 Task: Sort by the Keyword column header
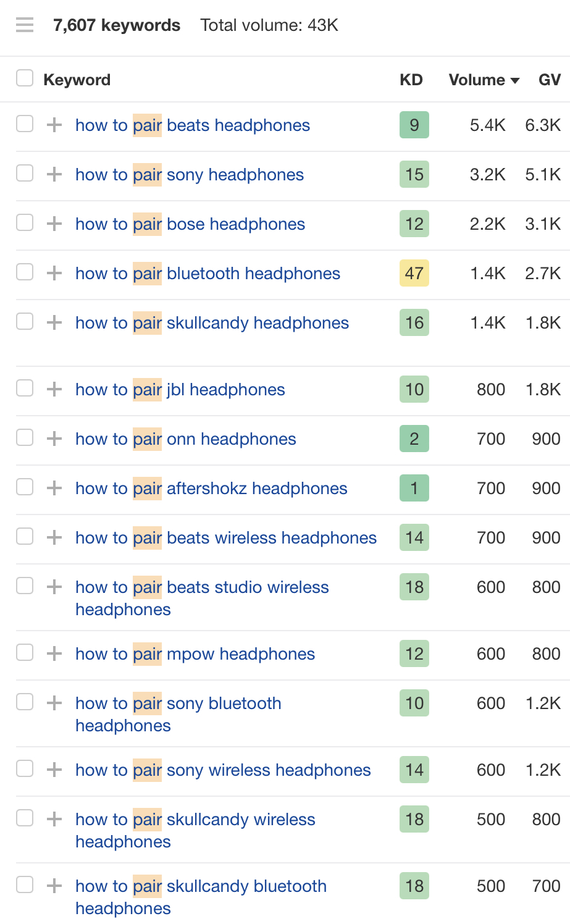click(77, 80)
